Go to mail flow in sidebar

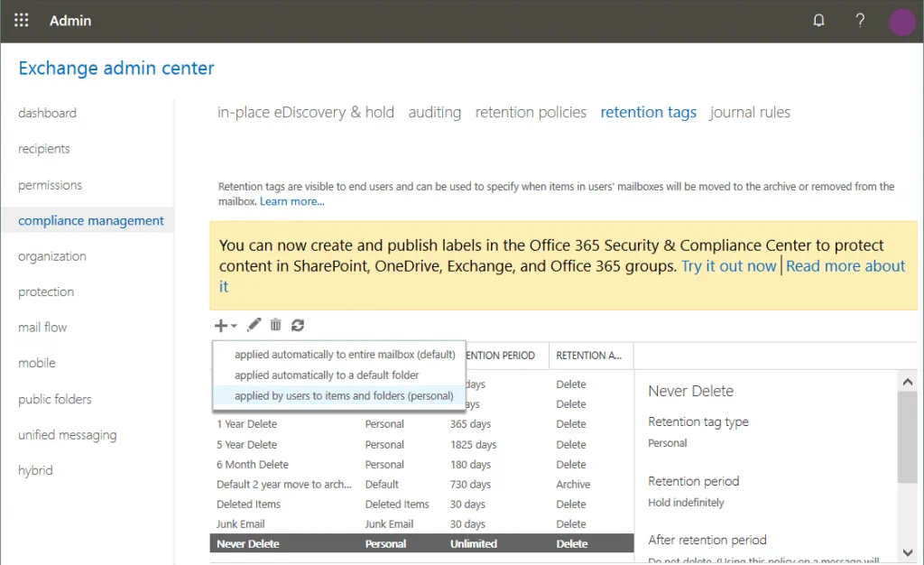[42, 327]
